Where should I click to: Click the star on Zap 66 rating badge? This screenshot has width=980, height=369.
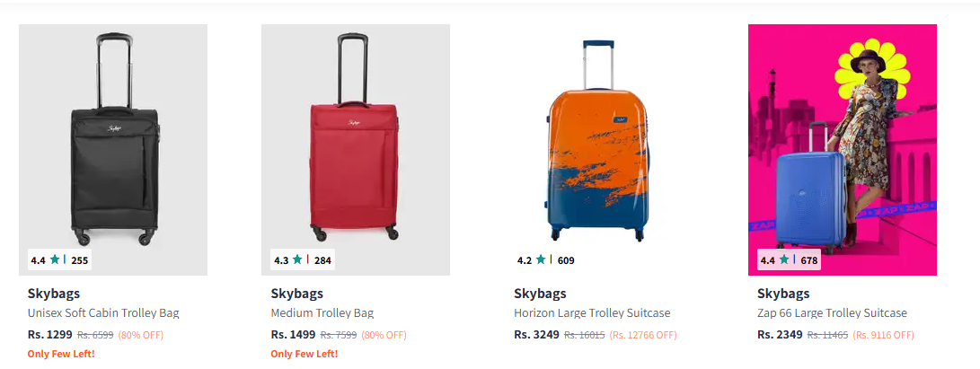(784, 259)
